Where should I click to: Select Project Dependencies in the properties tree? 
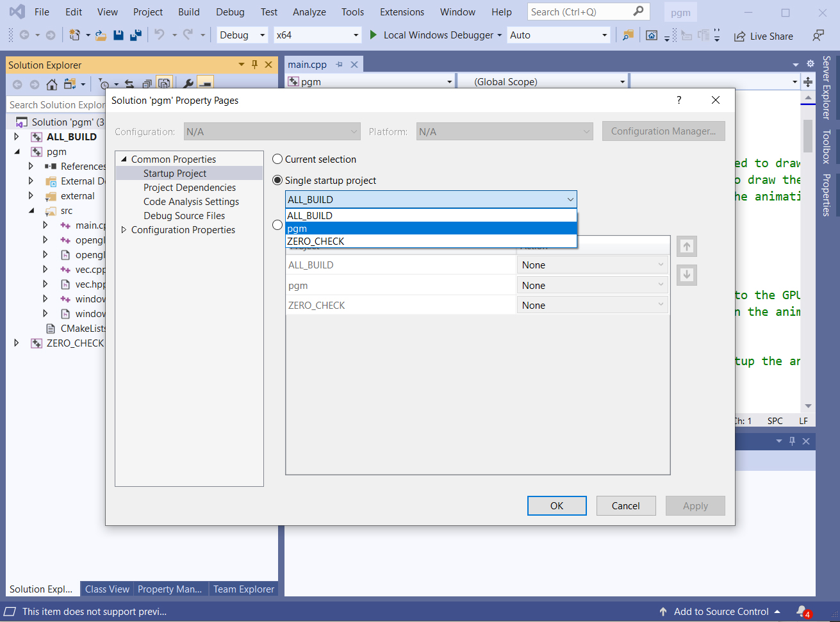tap(190, 188)
